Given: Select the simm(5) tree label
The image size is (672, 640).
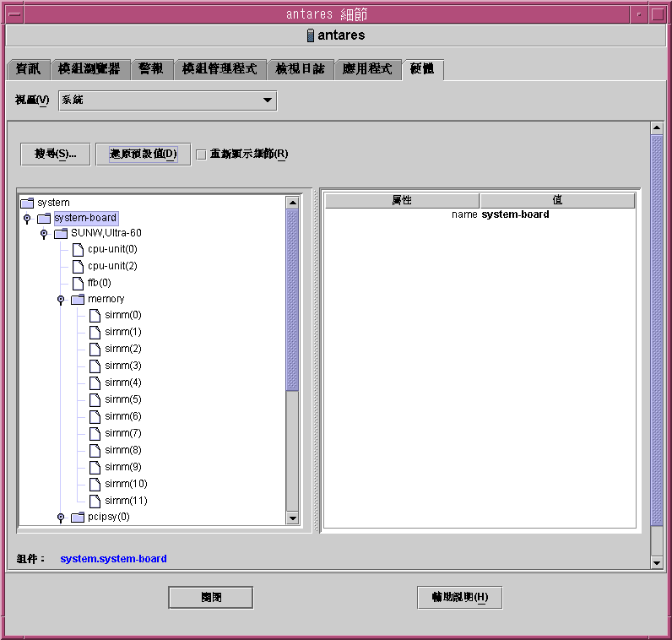Looking at the screenshot, I should pyautogui.click(x=123, y=399).
